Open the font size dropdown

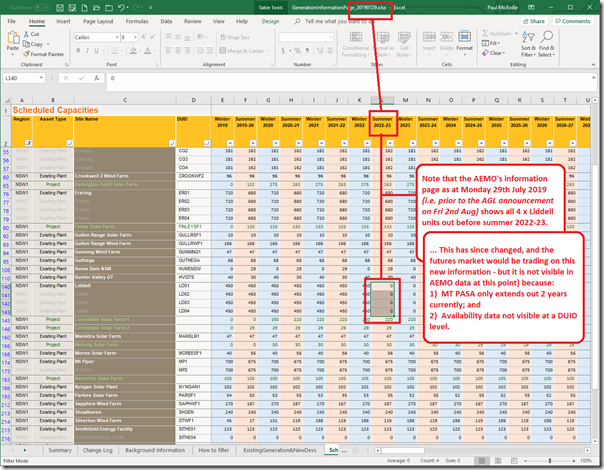tap(136, 37)
